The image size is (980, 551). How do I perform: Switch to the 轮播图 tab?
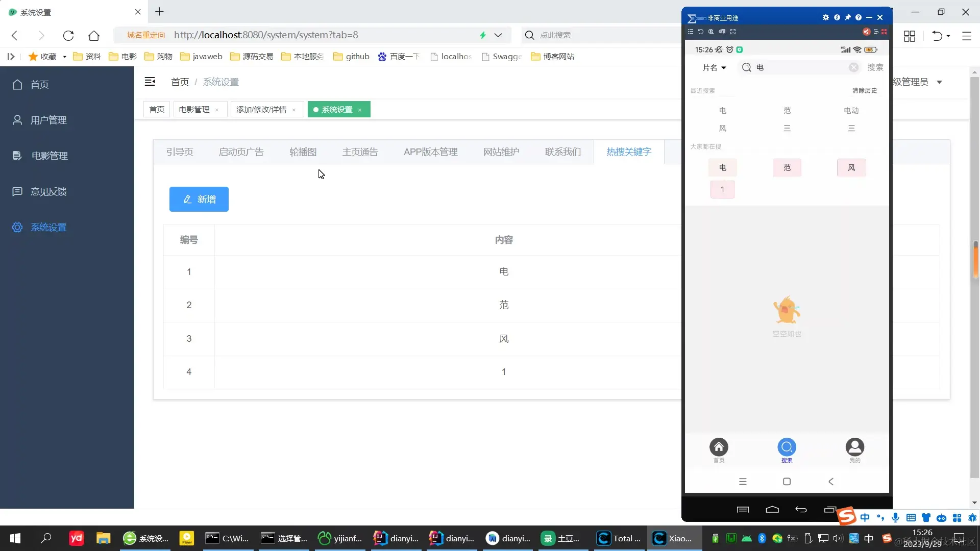click(x=303, y=152)
